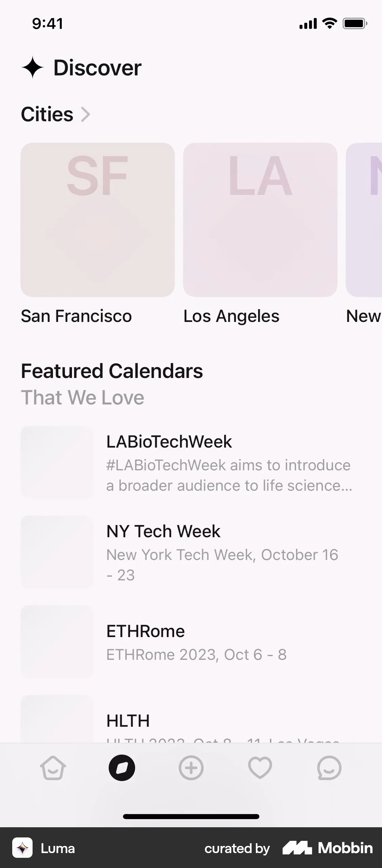This screenshot has width=382, height=868.
Task: Select the NY Tech Week calendar
Action: click(163, 531)
